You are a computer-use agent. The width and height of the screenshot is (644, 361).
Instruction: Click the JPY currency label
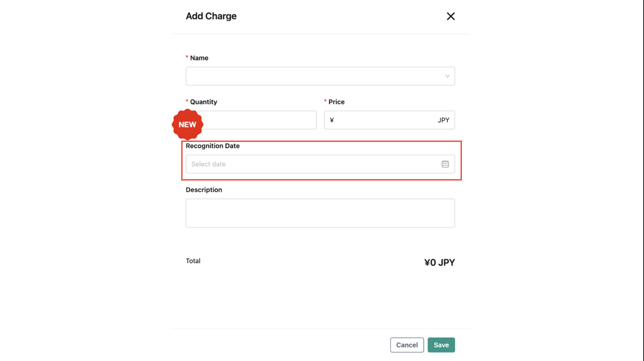point(443,120)
